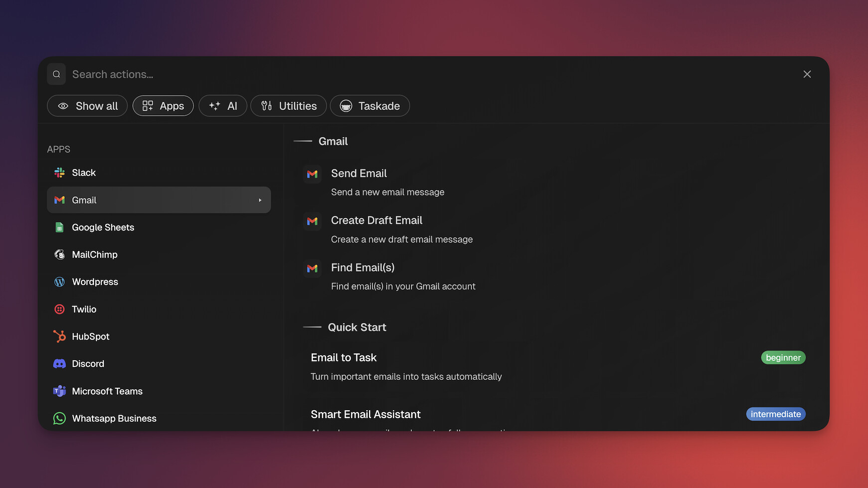
Task: Collapse the Gmail actions section
Action: 303,141
